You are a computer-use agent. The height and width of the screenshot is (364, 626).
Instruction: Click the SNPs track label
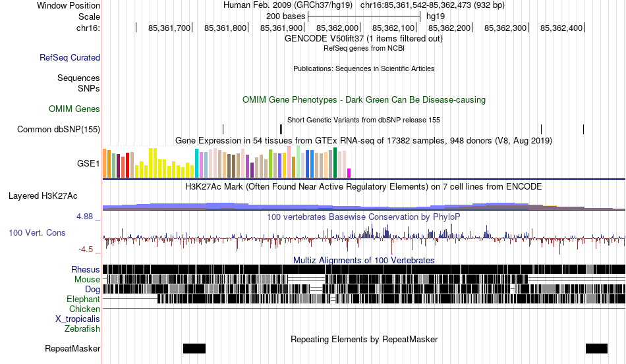(89, 88)
